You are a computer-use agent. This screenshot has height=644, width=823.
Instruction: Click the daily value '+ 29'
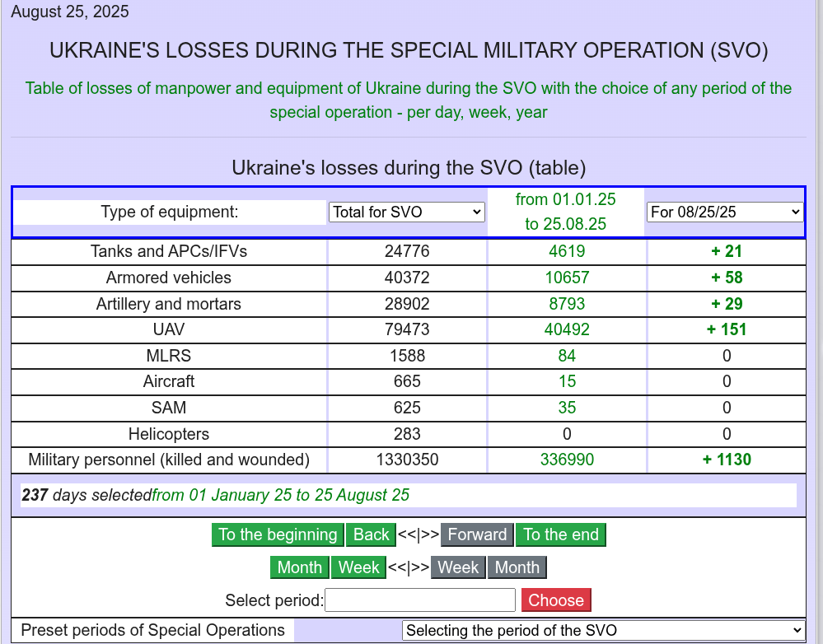(727, 304)
